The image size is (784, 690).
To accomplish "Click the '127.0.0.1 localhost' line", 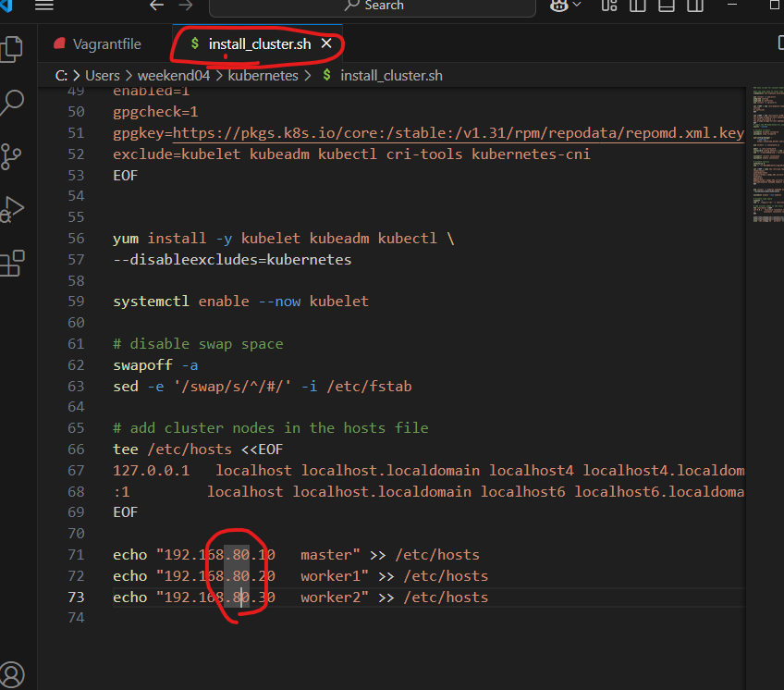I will pos(428,471).
